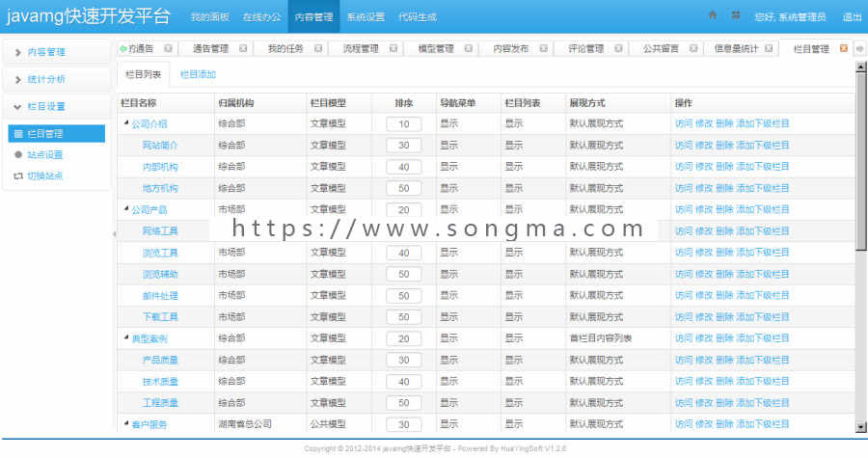Click the 公共模型 cell in 客户服务 row
The image size is (868, 458).
click(x=328, y=424)
